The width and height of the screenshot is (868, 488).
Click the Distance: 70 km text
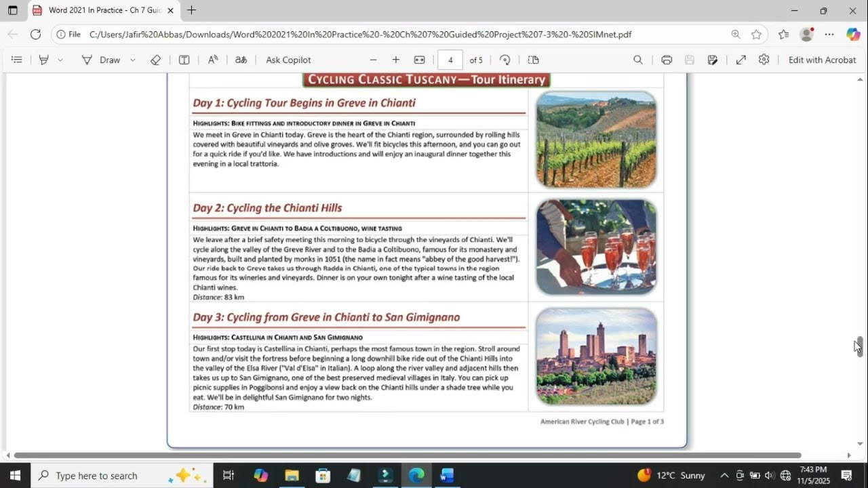[218, 407]
